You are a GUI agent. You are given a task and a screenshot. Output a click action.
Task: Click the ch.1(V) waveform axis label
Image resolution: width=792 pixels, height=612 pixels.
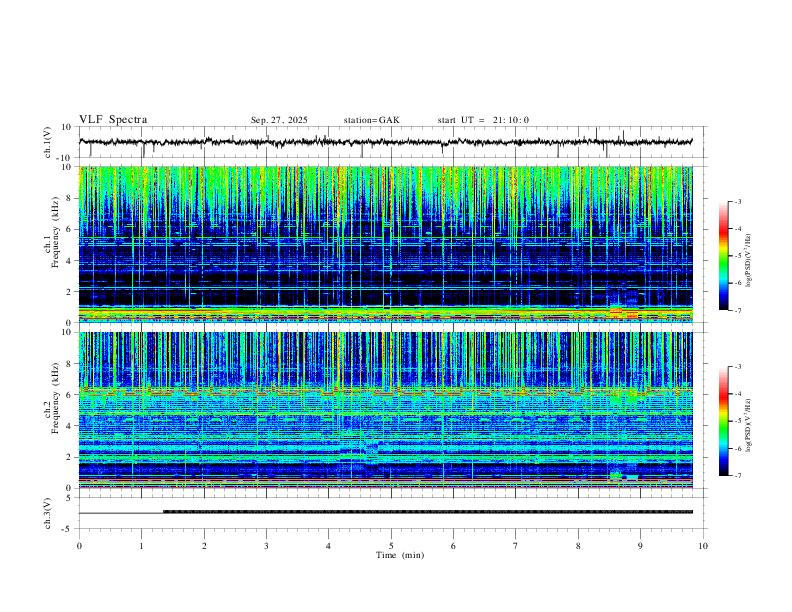tap(48, 142)
